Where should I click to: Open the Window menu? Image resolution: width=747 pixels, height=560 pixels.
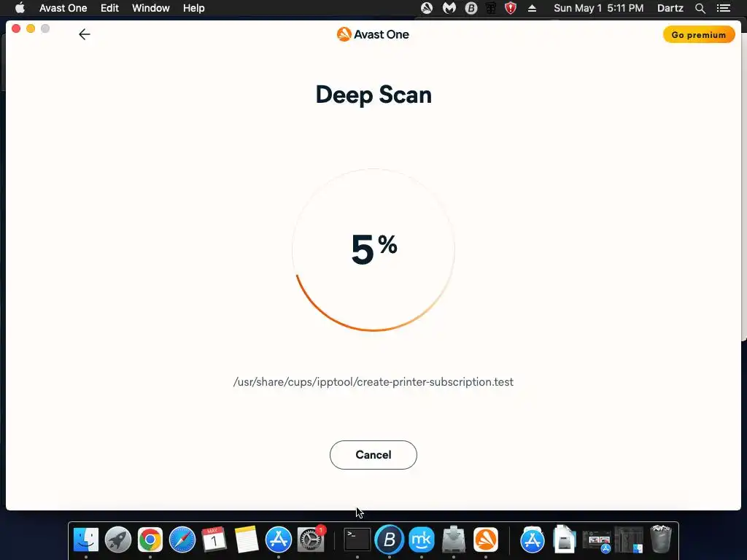click(150, 8)
